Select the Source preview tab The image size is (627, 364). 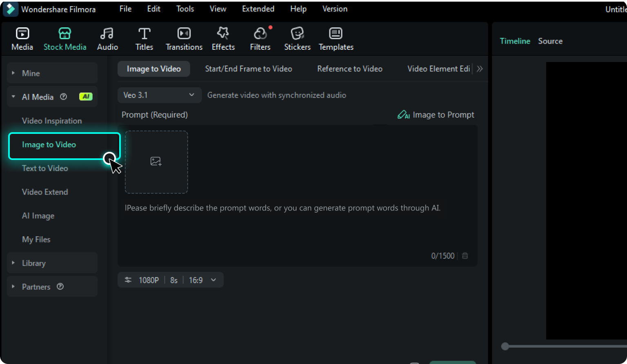tap(550, 41)
